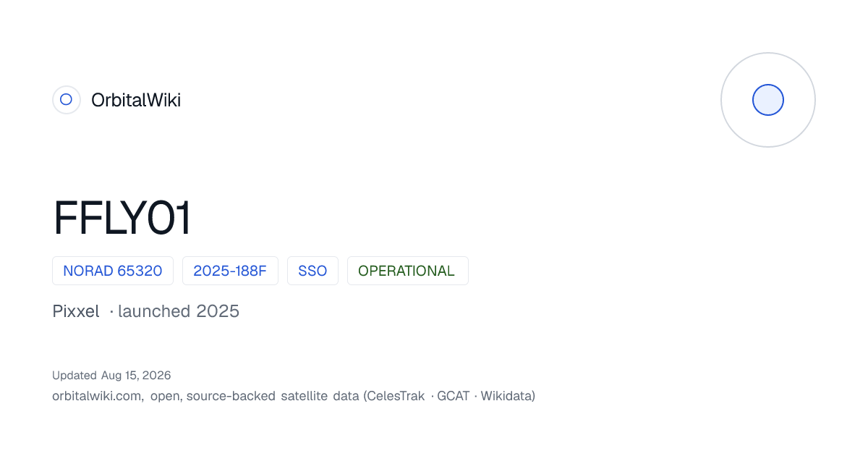Click the open, source-backed phrase
The width and height of the screenshot is (868, 456).
click(x=213, y=396)
